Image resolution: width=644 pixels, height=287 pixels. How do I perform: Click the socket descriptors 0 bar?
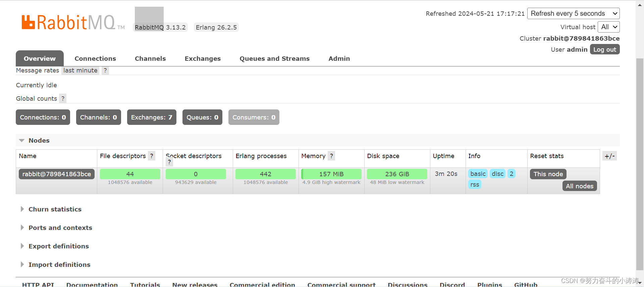(x=196, y=174)
